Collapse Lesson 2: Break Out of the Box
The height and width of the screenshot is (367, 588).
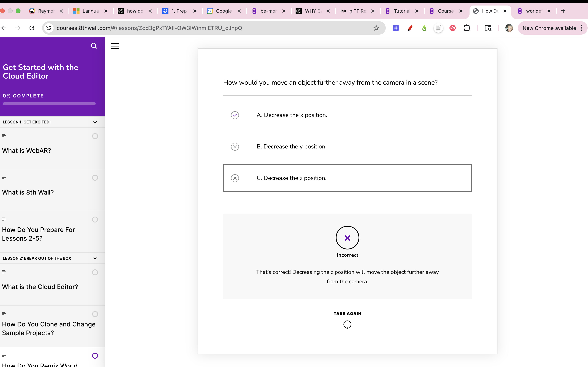tap(95, 258)
